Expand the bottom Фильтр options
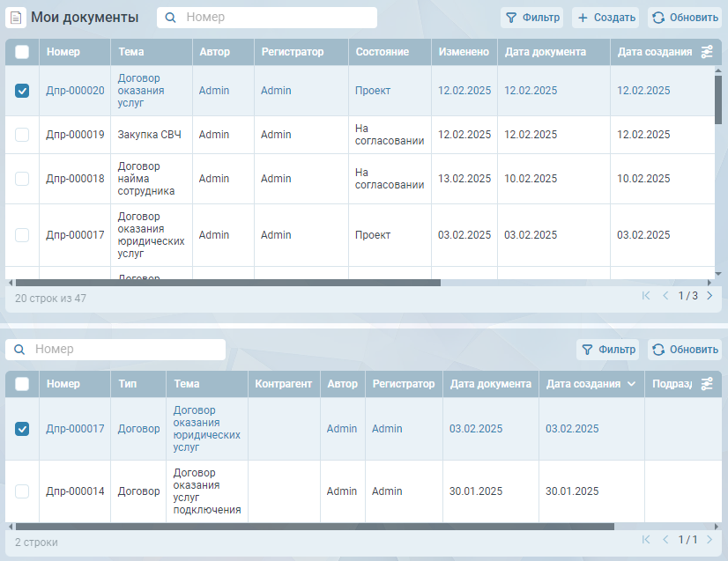 pos(607,350)
